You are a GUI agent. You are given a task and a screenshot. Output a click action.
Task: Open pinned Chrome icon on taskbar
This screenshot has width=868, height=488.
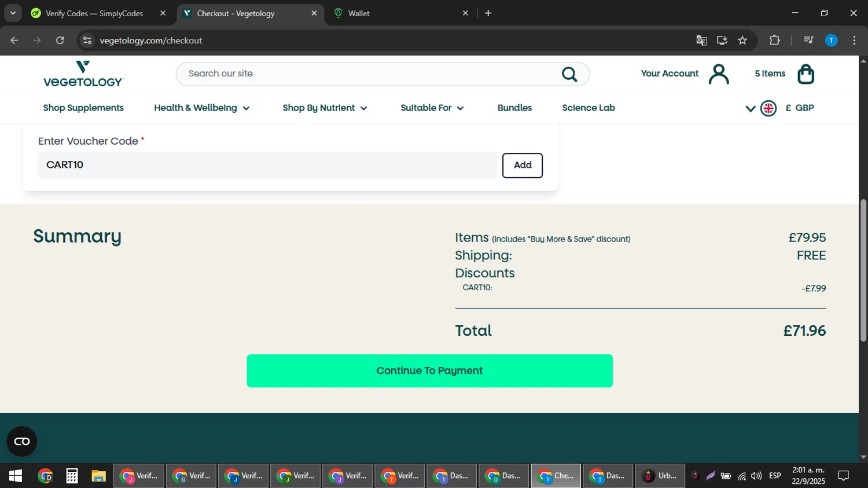pyautogui.click(x=45, y=476)
